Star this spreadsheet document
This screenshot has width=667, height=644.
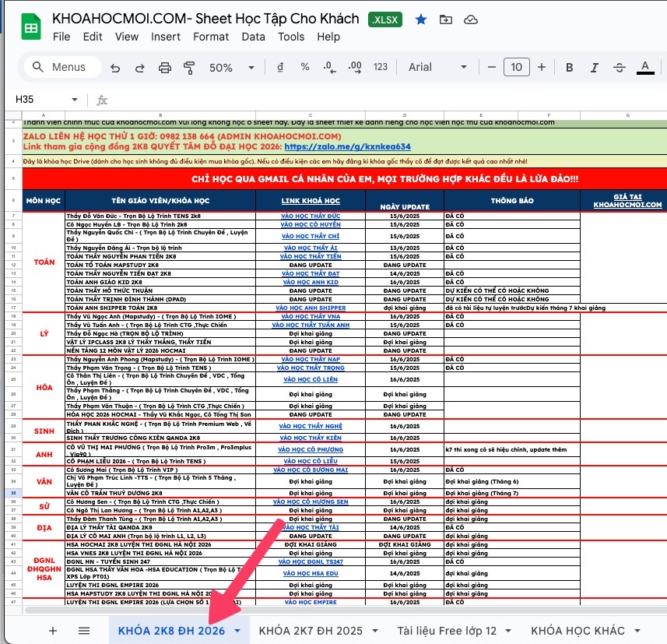[x=421, y=19]
